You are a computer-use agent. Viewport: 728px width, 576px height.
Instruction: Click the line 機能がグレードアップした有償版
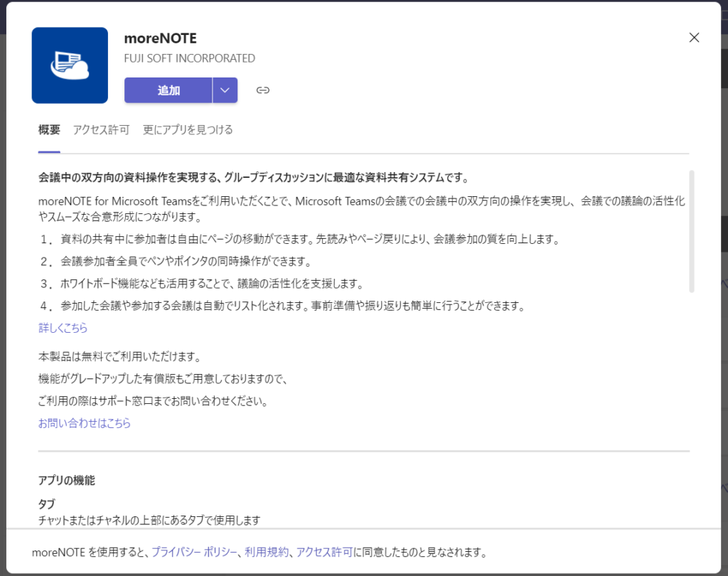click(164, 379)
